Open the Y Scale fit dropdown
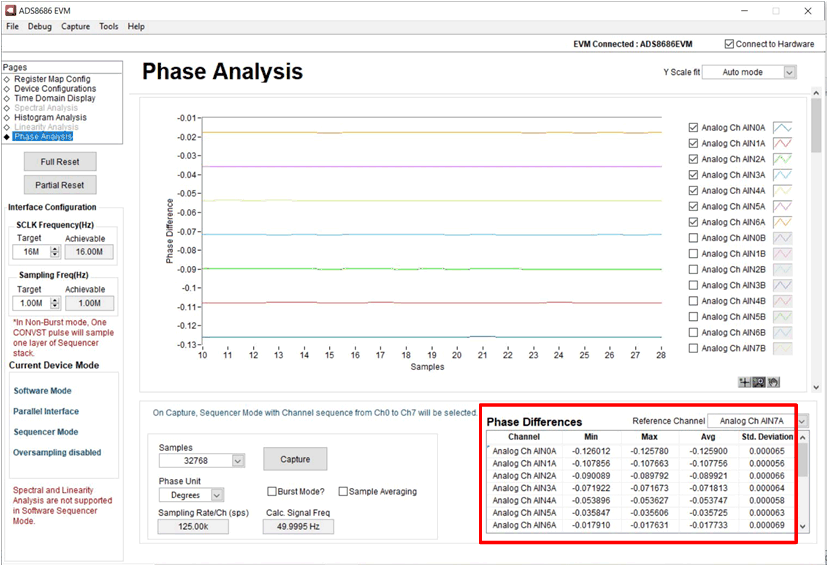 789,73
